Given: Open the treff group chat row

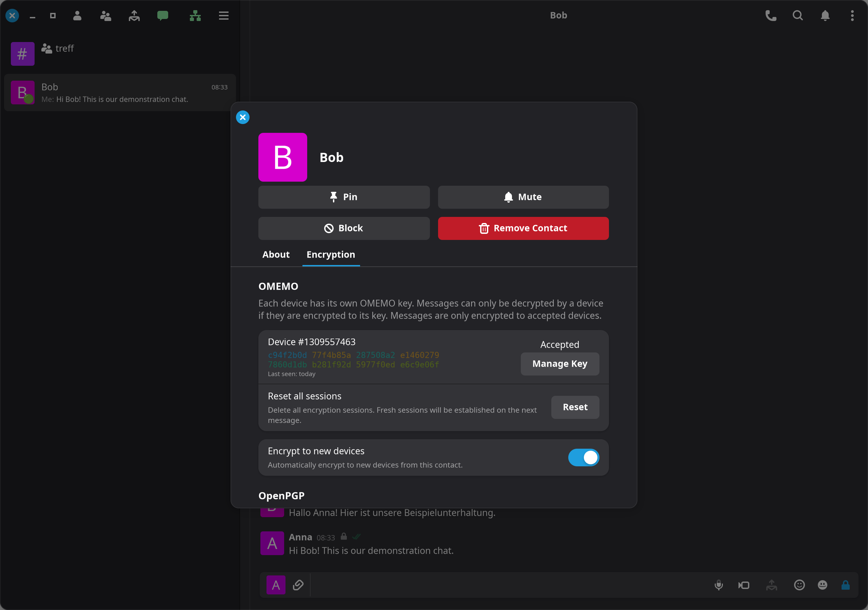Looking at the screenshot, I should click(120, 53).
